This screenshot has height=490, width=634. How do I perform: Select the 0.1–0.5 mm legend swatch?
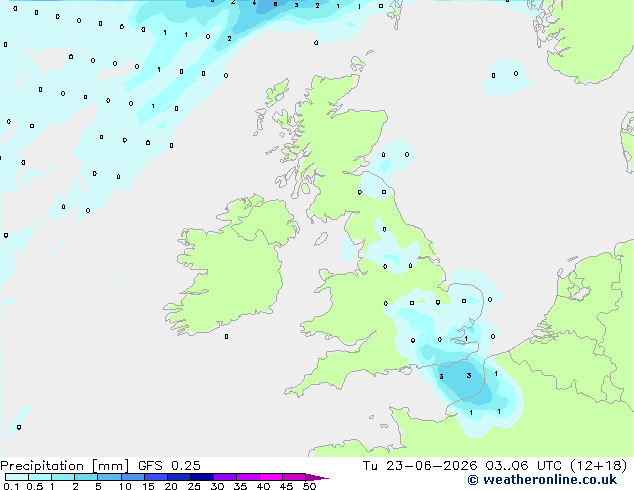(x=17, y=477)
